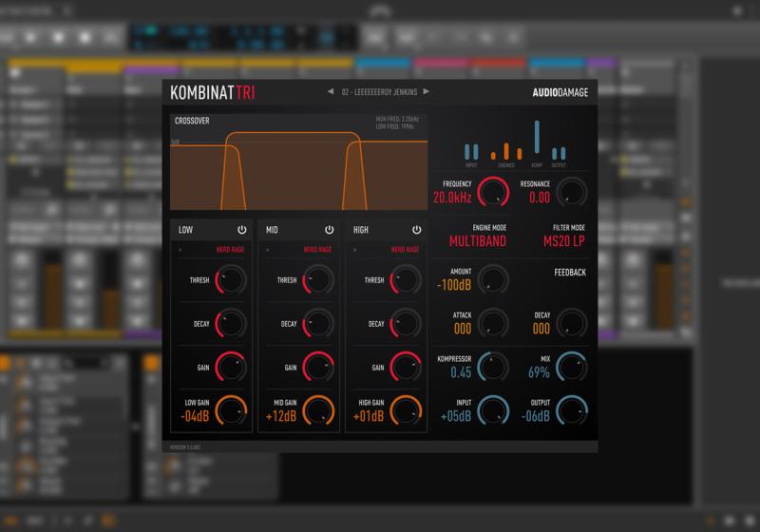Click the filter Resonance knob
The image size is (760, 532).
pos(572,193)
